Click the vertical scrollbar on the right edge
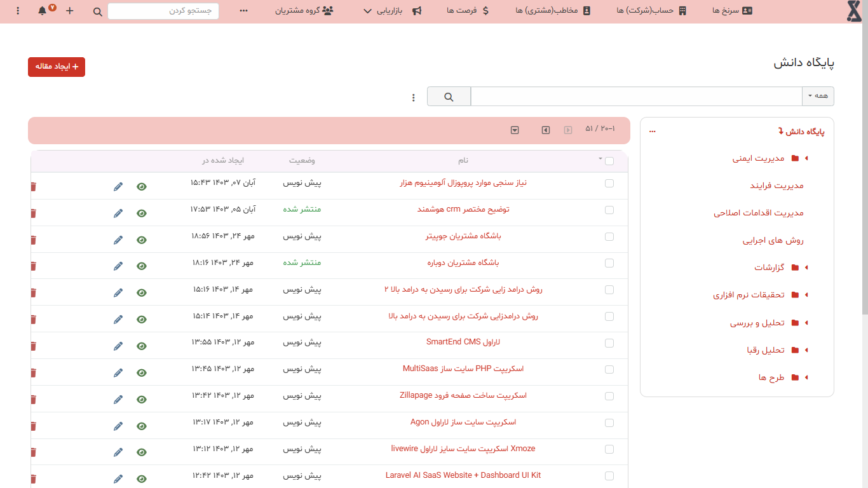This screenshot has width=868, height=488. point(865,158)
